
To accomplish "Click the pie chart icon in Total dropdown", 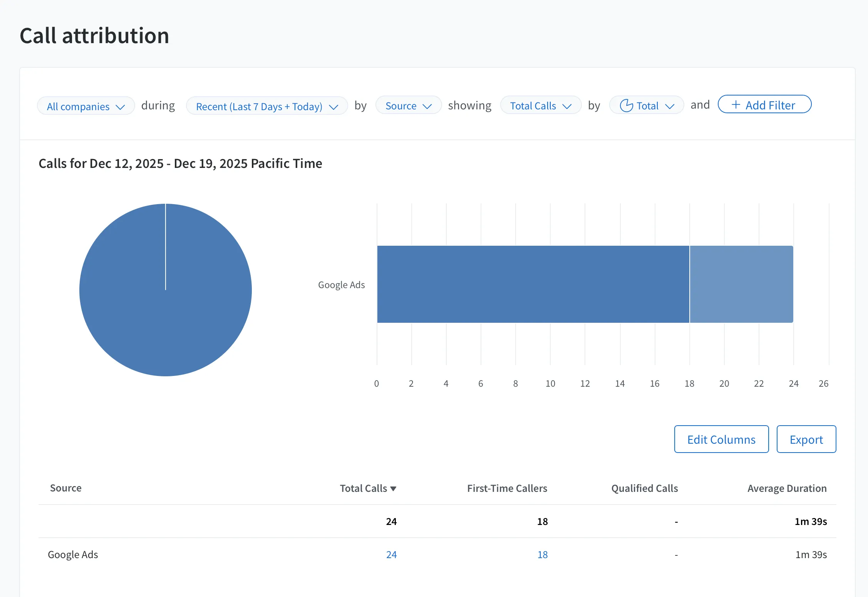I will click(627, 106).
